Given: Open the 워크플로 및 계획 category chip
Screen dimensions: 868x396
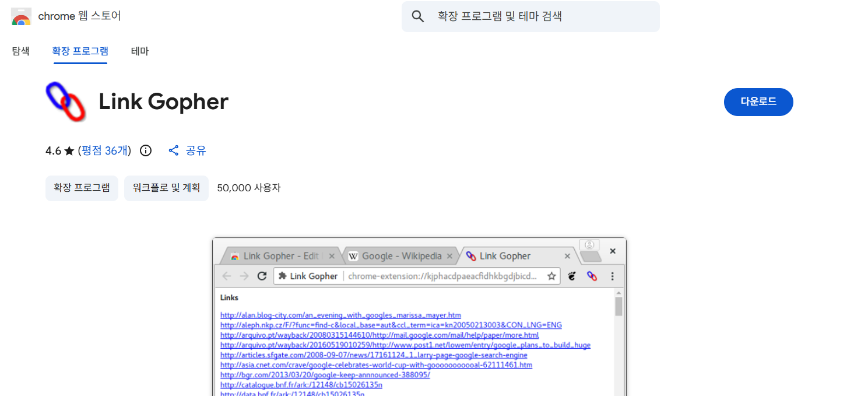Looking at the screenshot, I should [x=166, y=188].
